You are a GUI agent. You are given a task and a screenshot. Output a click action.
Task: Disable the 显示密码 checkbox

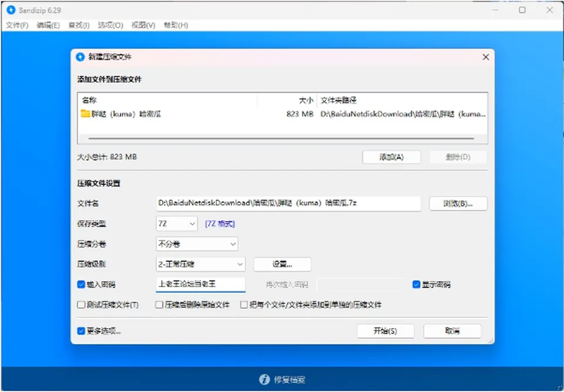[416, 285]
